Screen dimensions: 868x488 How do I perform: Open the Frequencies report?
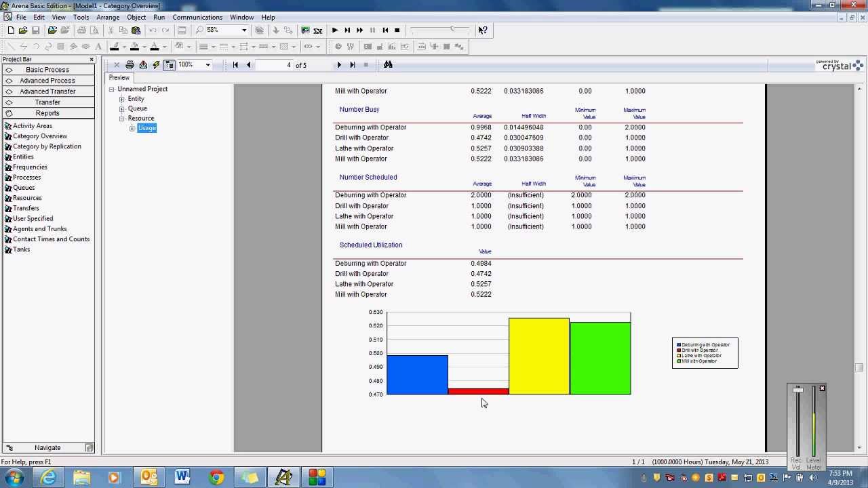pos(26,167)
